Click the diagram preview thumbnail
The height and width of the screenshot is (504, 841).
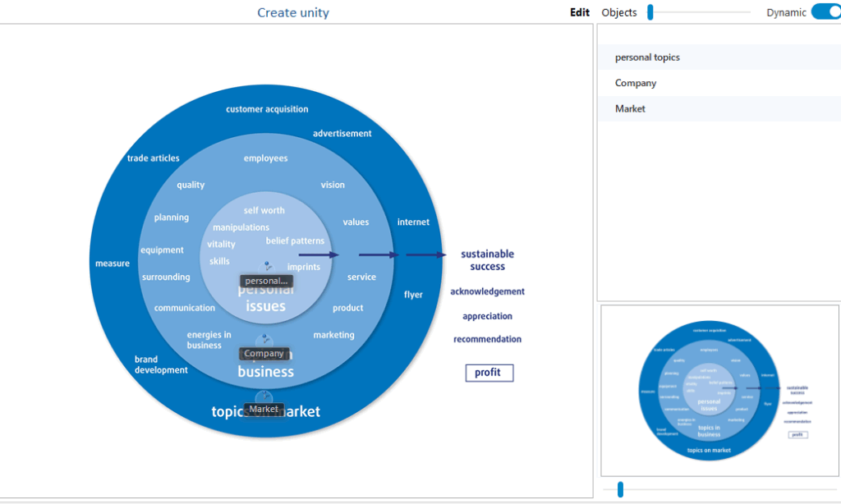[719, 390]
